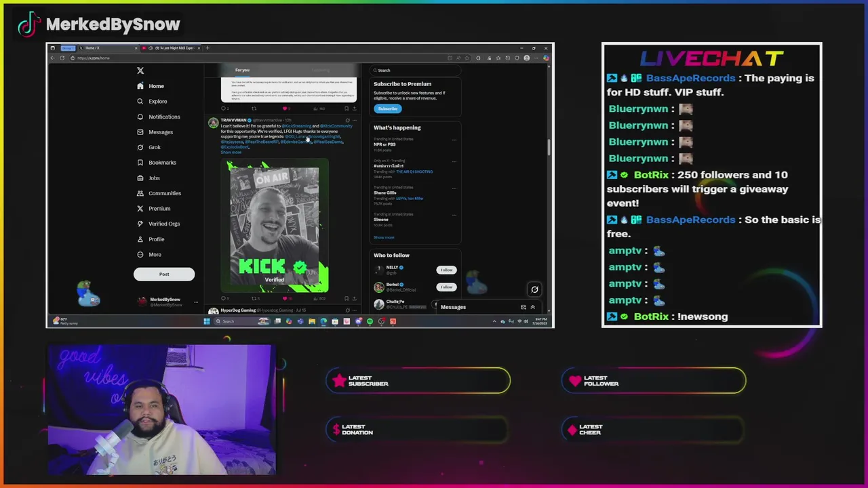868x488 pixels.
Task: Switch to the Late Night R&B browser tab
Action: coord(171,48)
